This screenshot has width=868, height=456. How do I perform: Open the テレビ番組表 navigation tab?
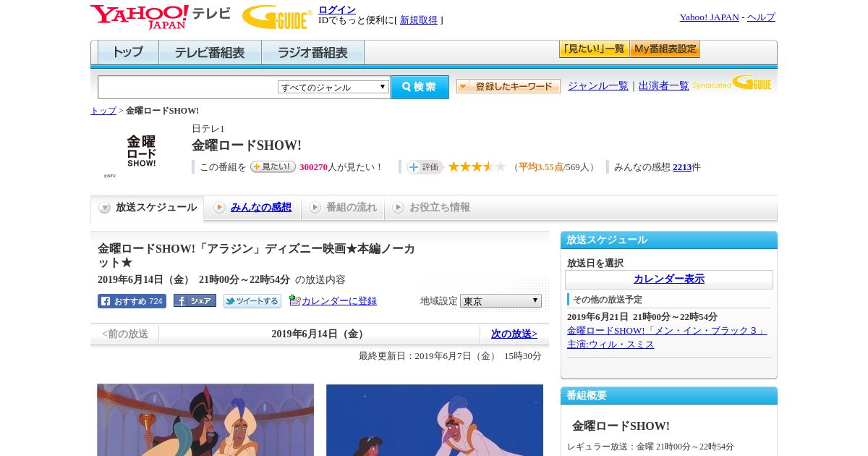(210, 52)
